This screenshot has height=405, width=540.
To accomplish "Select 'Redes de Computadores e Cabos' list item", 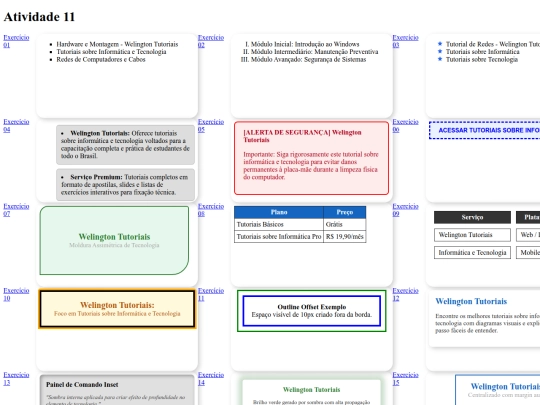I will point(101,59).
